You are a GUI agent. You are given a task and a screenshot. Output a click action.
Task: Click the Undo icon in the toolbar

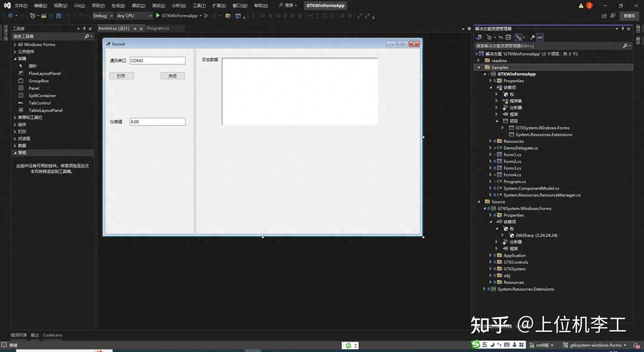pos(70,16)
